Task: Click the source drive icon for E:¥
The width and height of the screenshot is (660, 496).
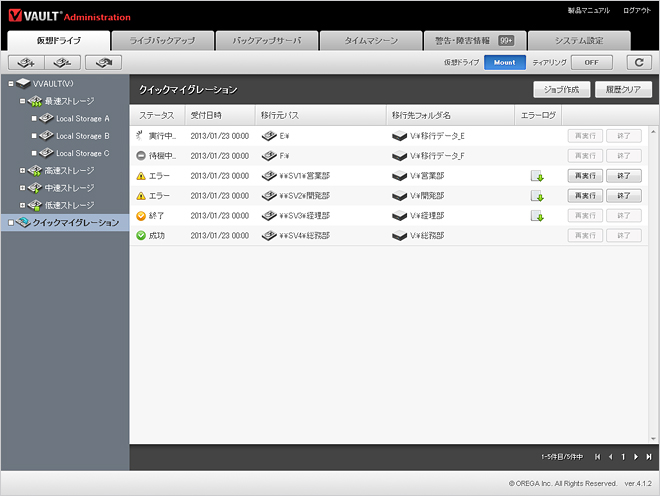Action: (269, 136)
